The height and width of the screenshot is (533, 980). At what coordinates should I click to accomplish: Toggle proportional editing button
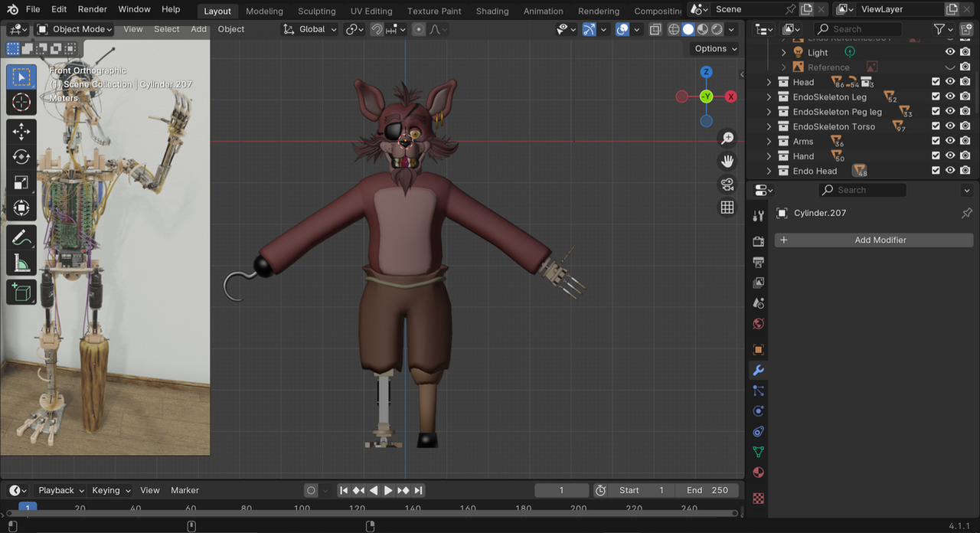[418, 29]
